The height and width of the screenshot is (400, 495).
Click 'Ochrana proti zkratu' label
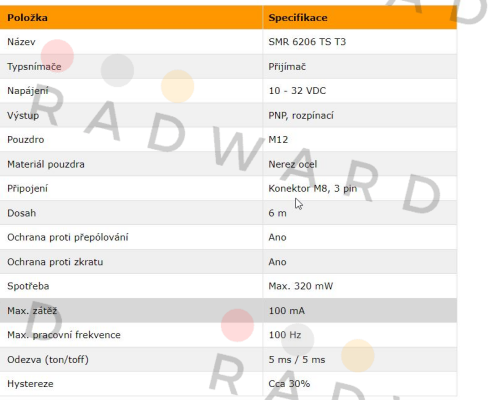tap(55, 262)
